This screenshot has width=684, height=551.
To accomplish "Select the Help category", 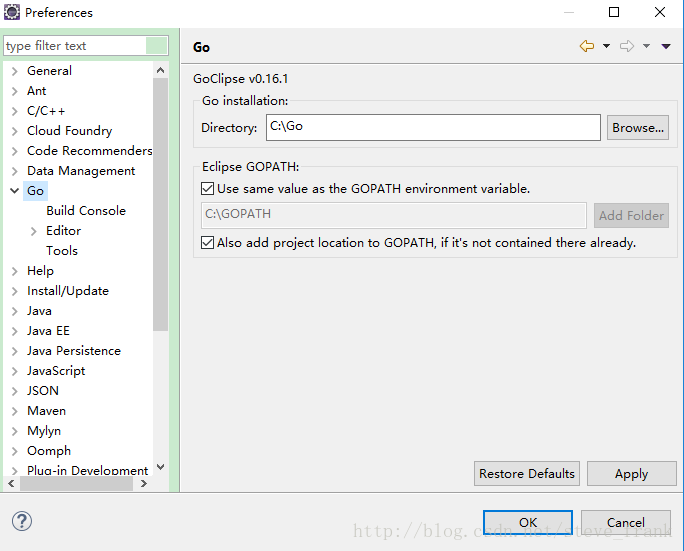I will [40, 271].
